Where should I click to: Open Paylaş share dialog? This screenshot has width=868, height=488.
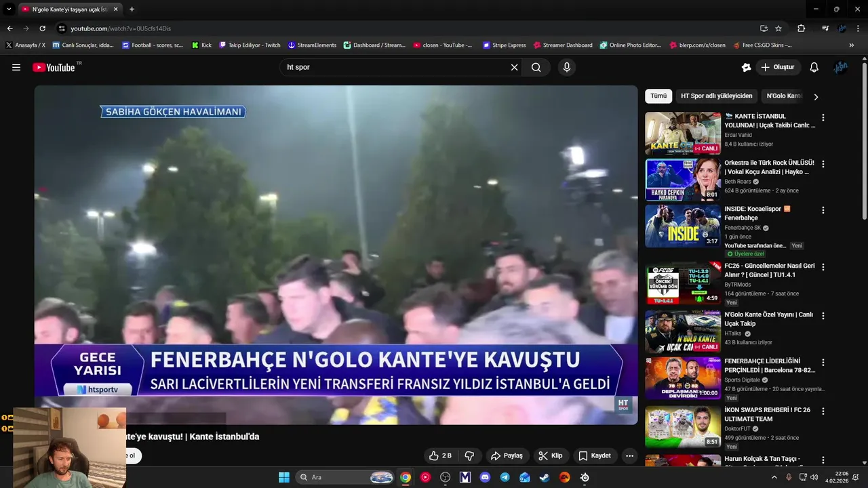click(x=507, y=455)
